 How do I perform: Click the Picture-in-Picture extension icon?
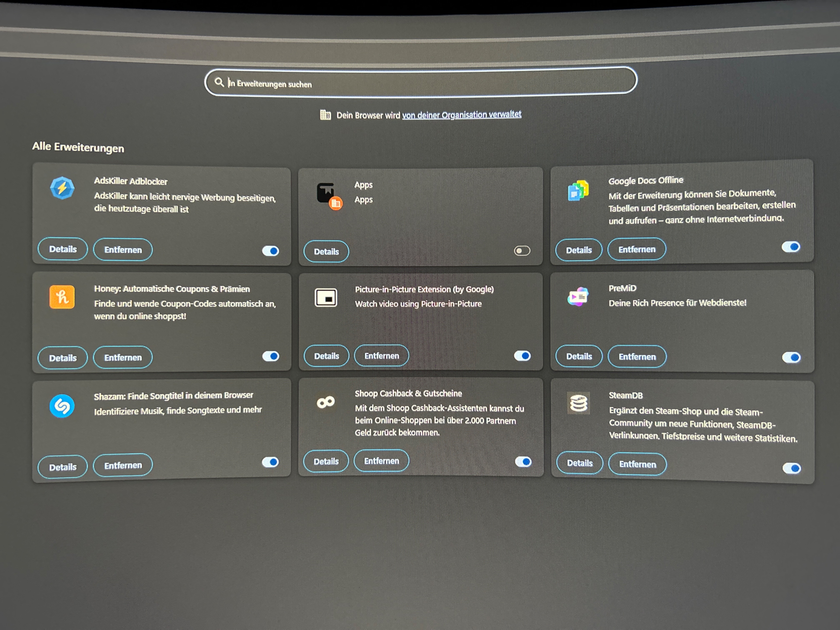coord(326,297)
